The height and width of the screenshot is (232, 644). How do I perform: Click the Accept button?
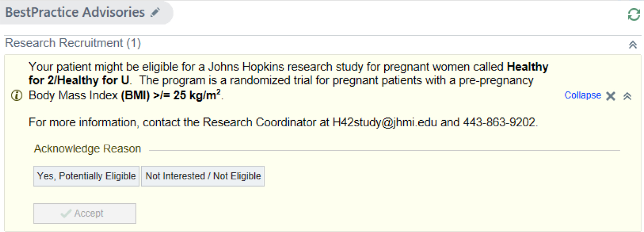click(85, 213)
